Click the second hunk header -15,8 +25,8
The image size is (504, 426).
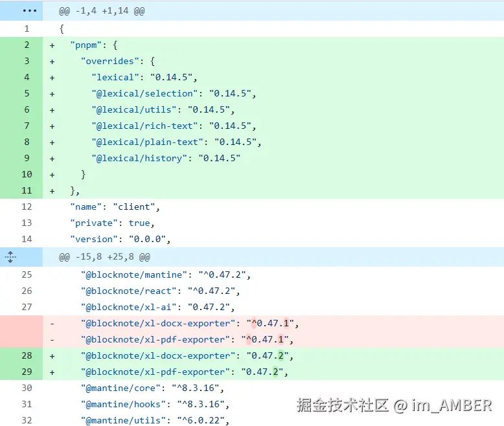pyautogui.click(x=104, y=257)
